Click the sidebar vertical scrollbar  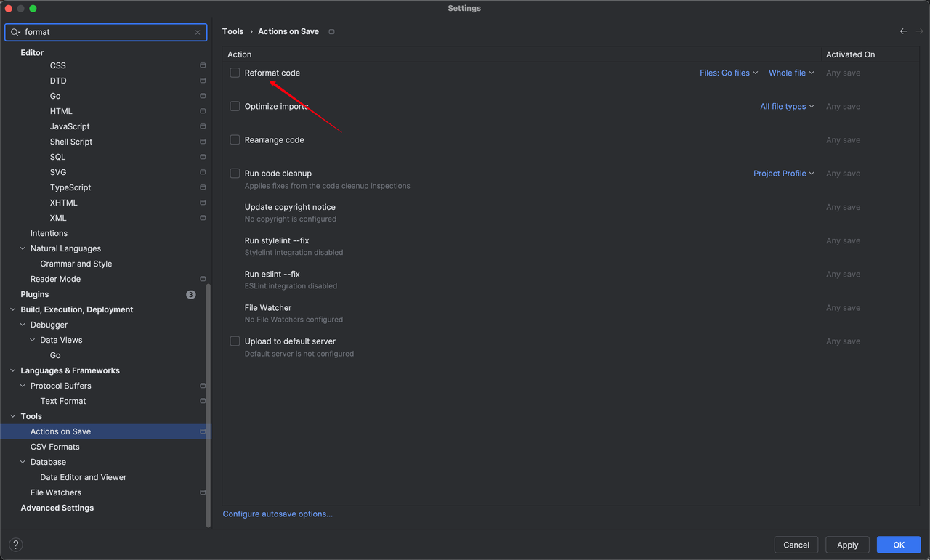click(x=209, y=405)
